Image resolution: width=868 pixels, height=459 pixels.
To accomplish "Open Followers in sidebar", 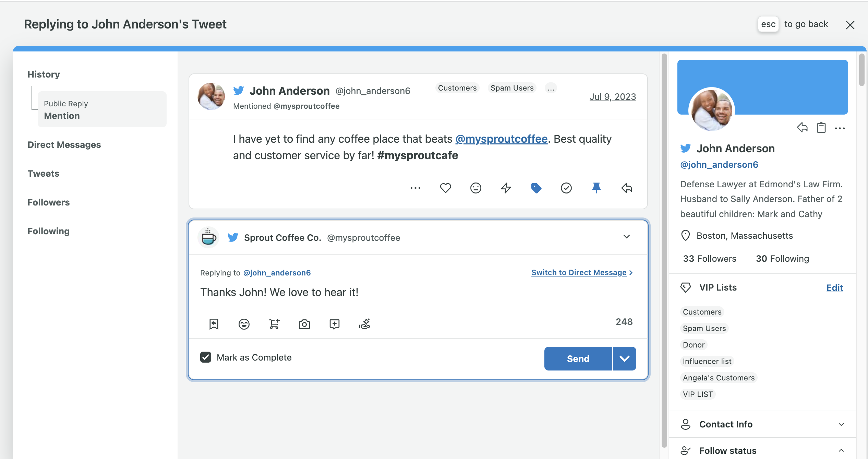I will 48,202.
